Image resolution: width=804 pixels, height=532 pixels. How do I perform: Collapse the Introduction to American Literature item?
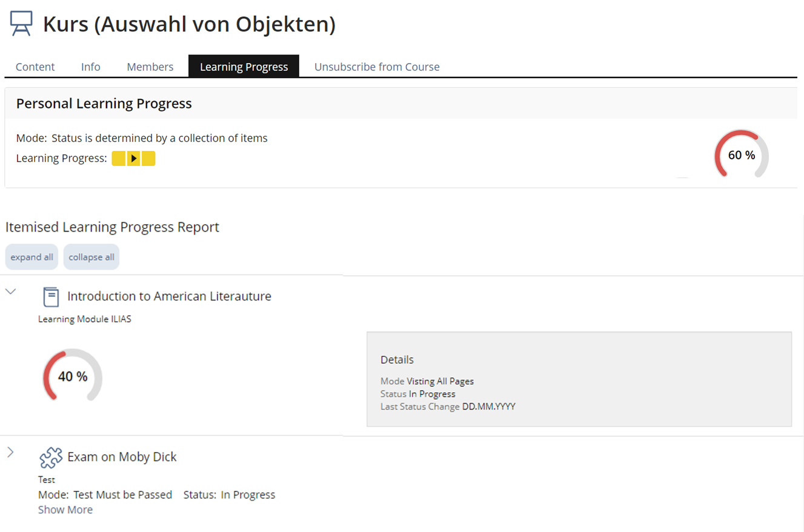[10, 292]
